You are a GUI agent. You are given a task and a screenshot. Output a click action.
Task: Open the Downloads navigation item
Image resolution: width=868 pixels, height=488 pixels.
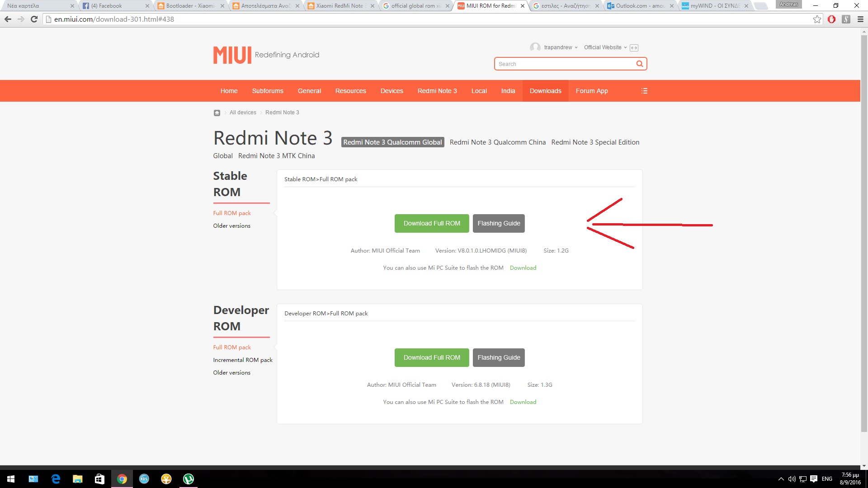(x=545, y=91)
